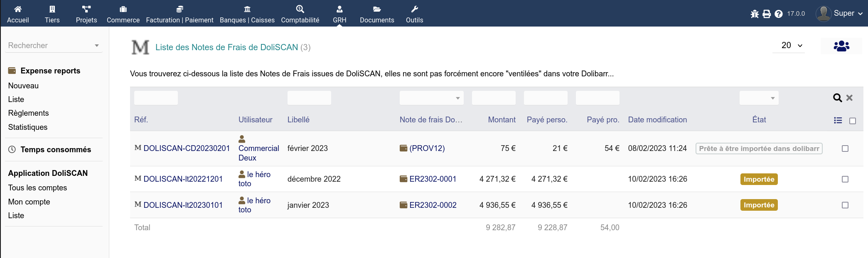Open the Super user dropdown

(848, 13)
